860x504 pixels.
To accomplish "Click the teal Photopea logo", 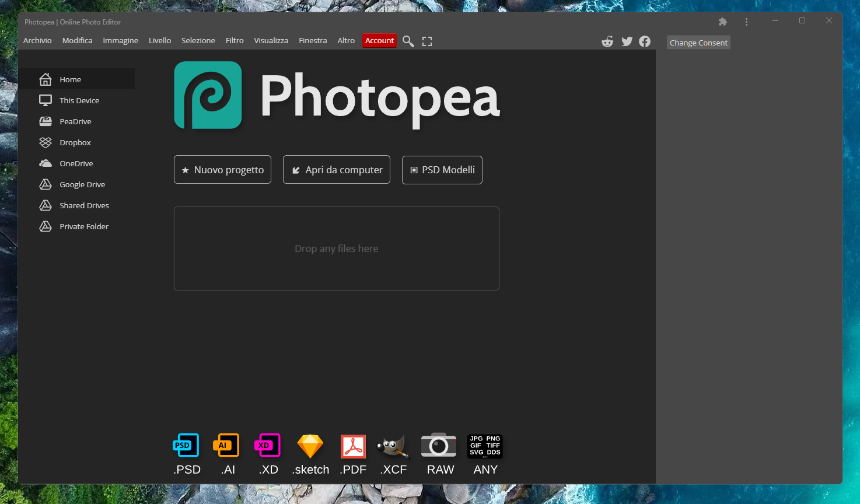I will point(207,95).
